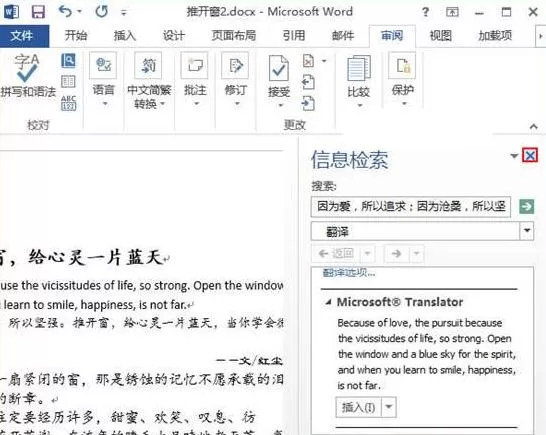Show word count ABC 123 icon

click(x=68, y=103)
